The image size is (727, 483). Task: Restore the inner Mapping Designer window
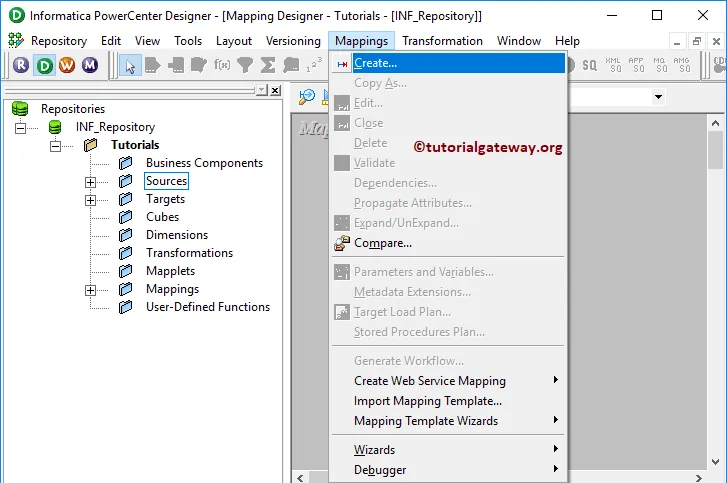[696, 42]
